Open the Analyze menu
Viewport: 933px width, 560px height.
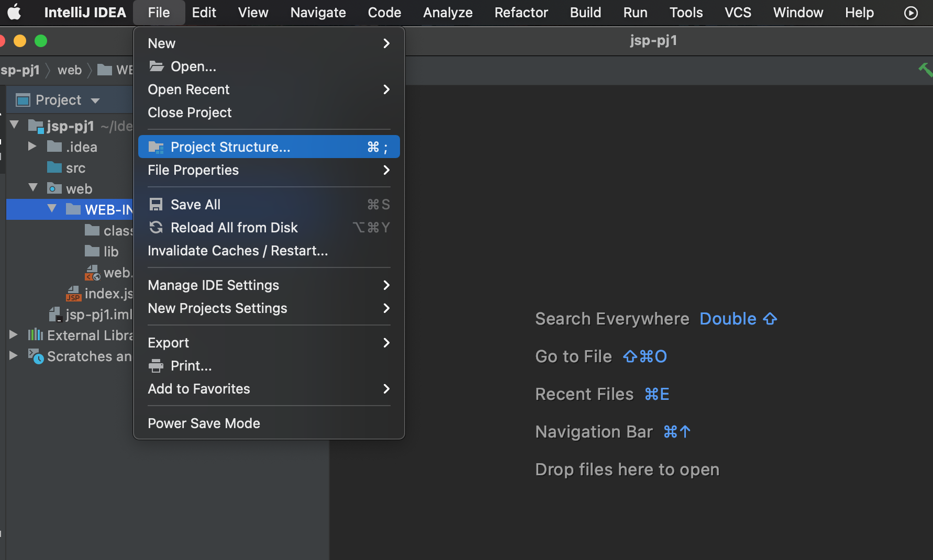(448, 13)
